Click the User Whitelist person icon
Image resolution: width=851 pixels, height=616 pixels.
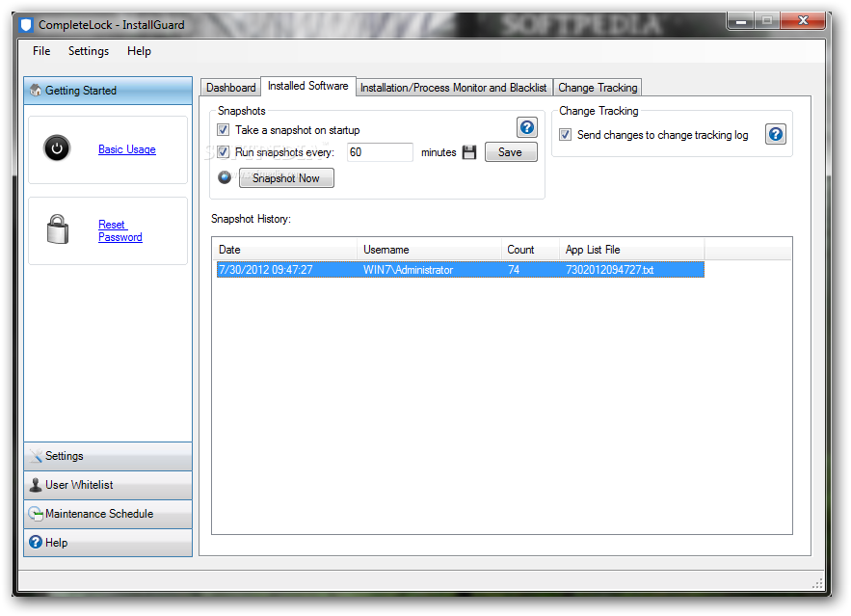[36, 485]
